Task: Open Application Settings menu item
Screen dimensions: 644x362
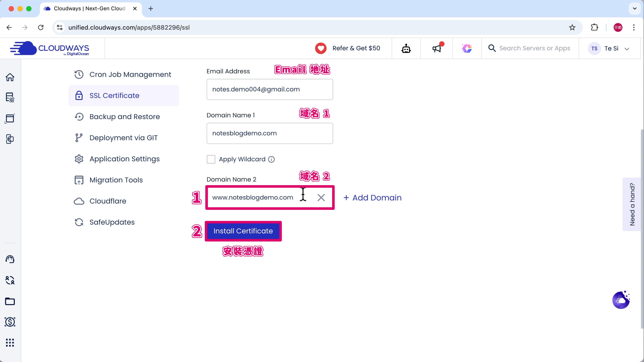Action: tap(124, 159)
